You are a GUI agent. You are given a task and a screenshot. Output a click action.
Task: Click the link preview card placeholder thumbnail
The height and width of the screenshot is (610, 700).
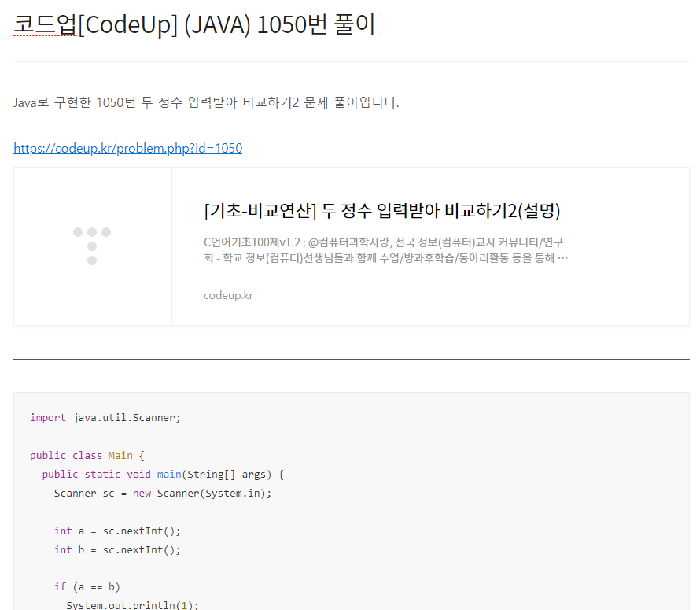pyautogui.click(x=93, y=246)
